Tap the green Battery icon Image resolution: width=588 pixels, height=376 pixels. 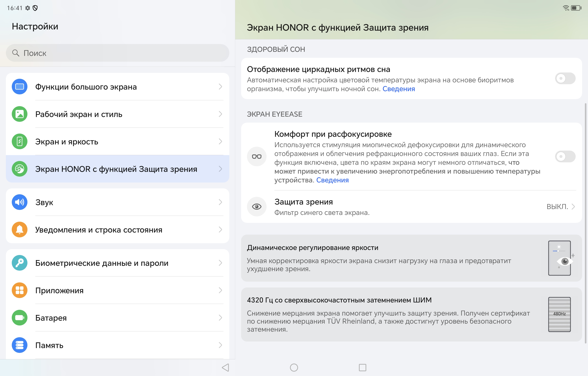click(x=20, y=318)
